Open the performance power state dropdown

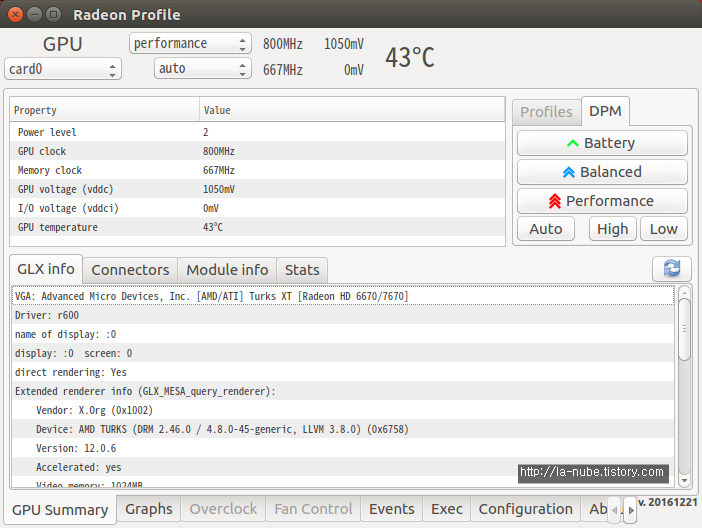click(x=190, y=43)
